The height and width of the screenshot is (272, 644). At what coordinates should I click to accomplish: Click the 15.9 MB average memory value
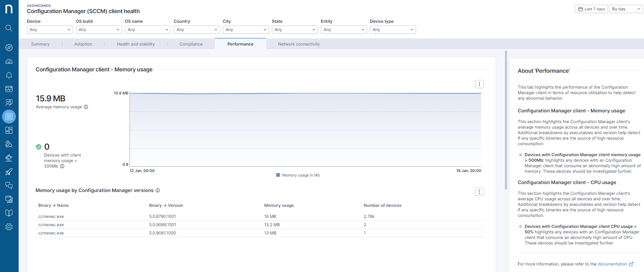[51, 99]
